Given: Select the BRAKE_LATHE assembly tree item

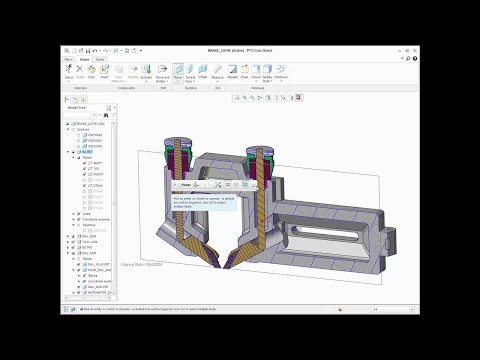Looking at the screenshot, I should click(x=91, y=124).
